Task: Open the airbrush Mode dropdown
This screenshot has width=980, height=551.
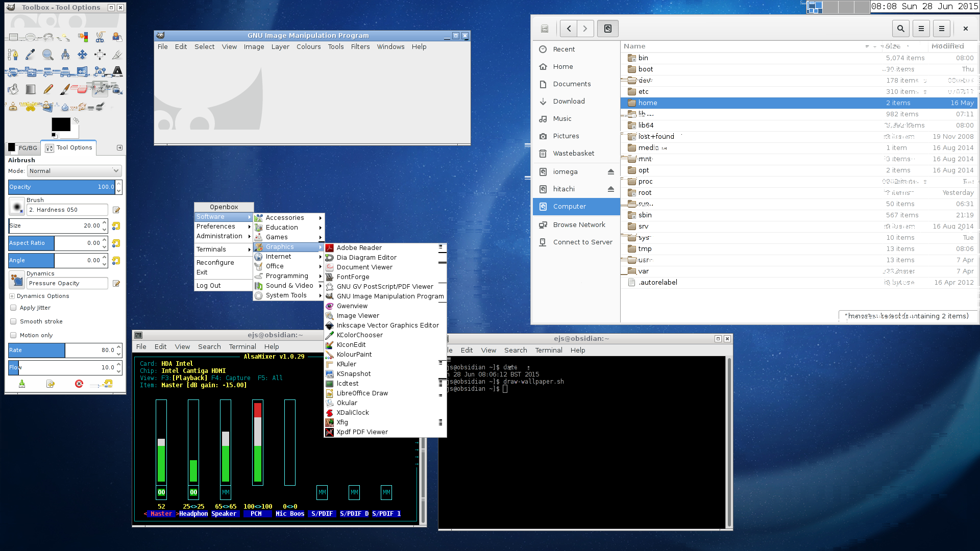Action: 74,171
